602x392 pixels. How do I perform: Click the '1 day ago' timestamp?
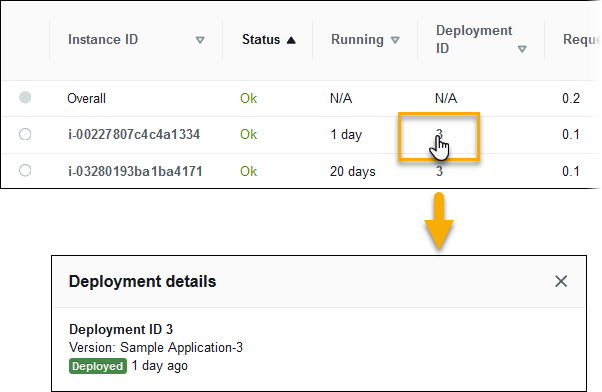coord(160,366)
